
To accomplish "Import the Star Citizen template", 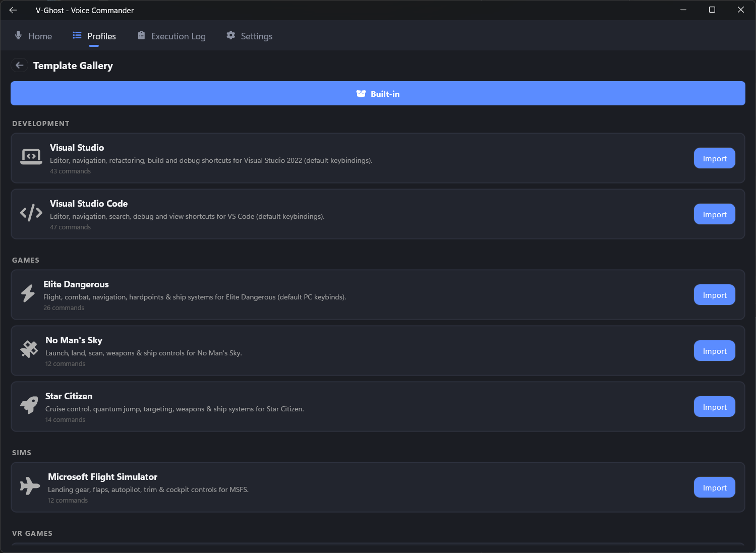I will pos(714,407).
